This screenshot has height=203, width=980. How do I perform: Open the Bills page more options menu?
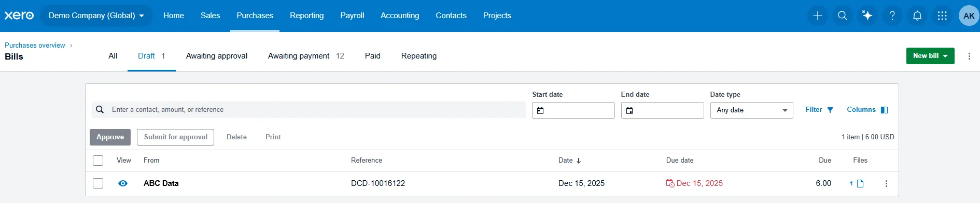[x=969, y=56]
